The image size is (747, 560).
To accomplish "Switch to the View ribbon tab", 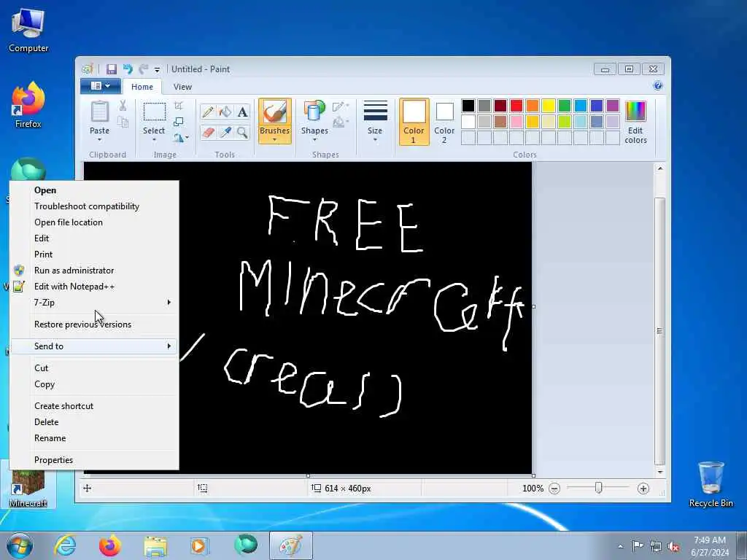I will click(182, 87).
